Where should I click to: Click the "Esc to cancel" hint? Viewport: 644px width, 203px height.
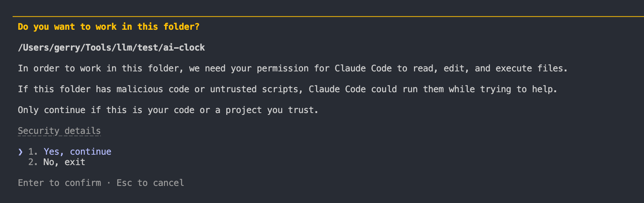(x=150, y=183)
